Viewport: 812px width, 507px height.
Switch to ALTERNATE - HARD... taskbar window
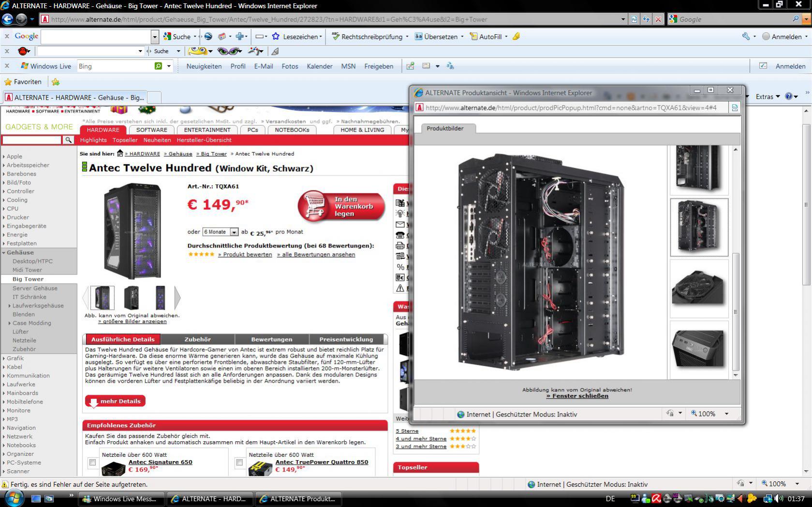210,499
